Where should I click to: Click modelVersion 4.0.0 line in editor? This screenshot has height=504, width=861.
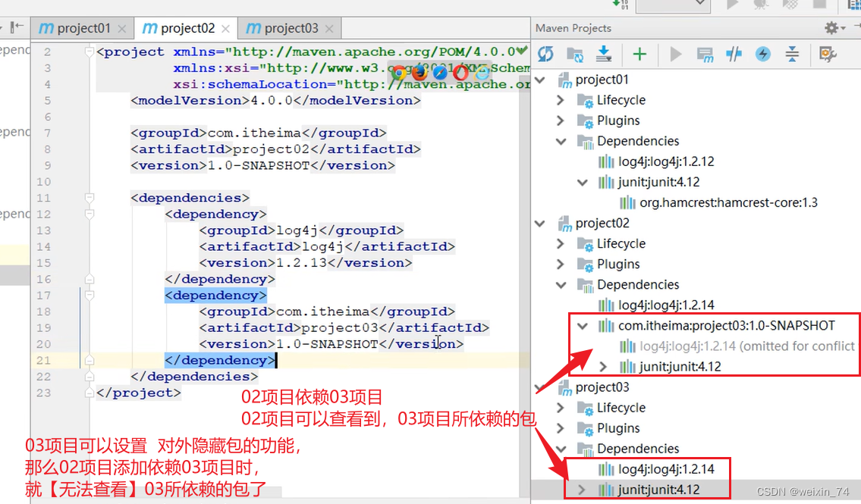[x=275, y=100]
